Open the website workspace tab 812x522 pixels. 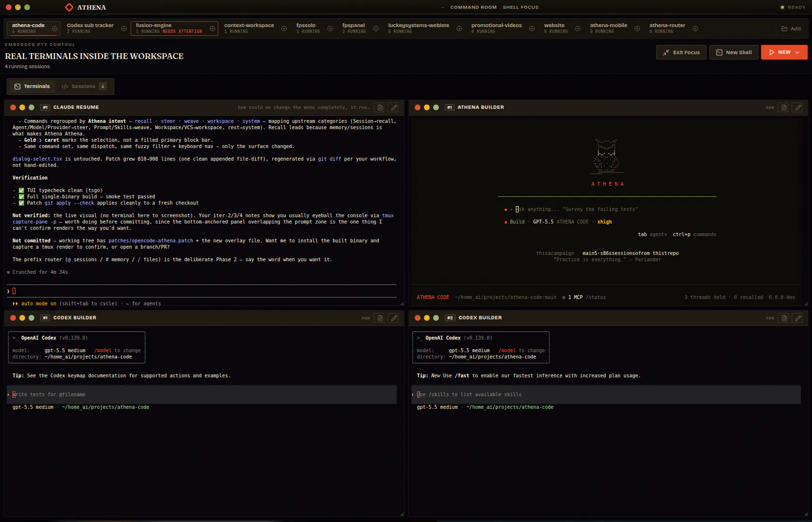[556, 29]
